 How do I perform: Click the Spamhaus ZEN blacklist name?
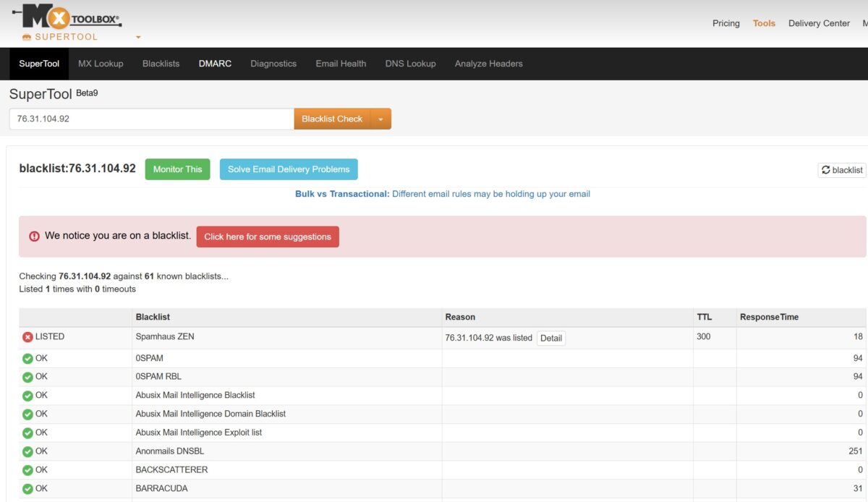pos(165,336)
